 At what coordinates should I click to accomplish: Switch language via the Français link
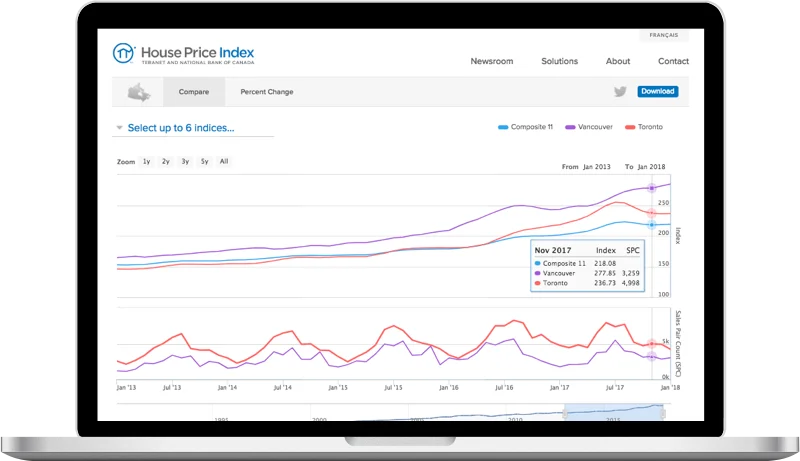pyautogui.click(x=662, y=35)
